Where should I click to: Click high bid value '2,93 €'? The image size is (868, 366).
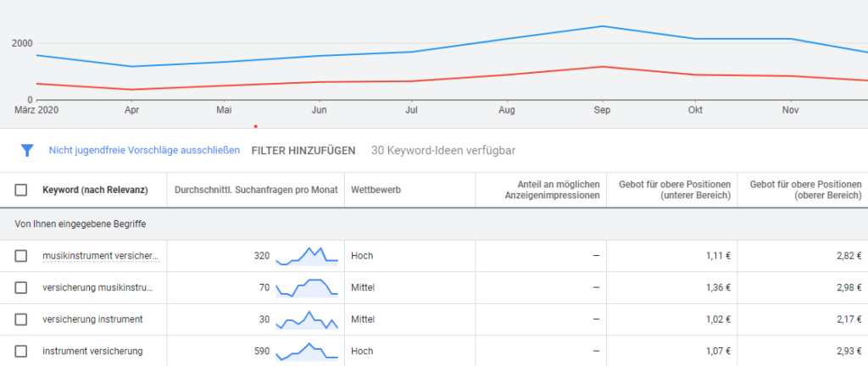point(851,351)
